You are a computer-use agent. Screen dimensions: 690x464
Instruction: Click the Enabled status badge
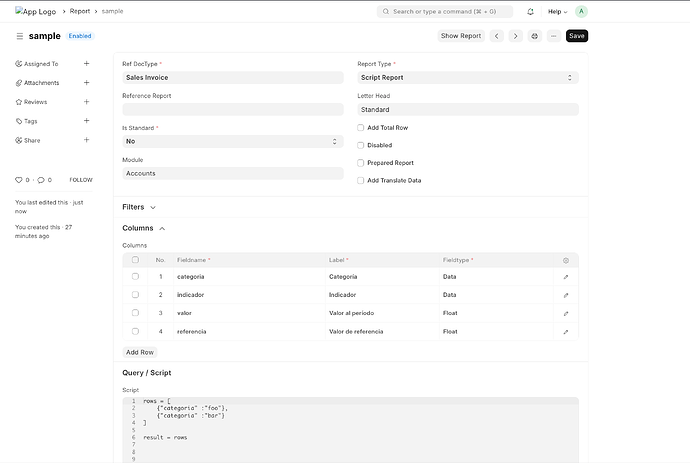pyautogui.click(x=80, y=36)
